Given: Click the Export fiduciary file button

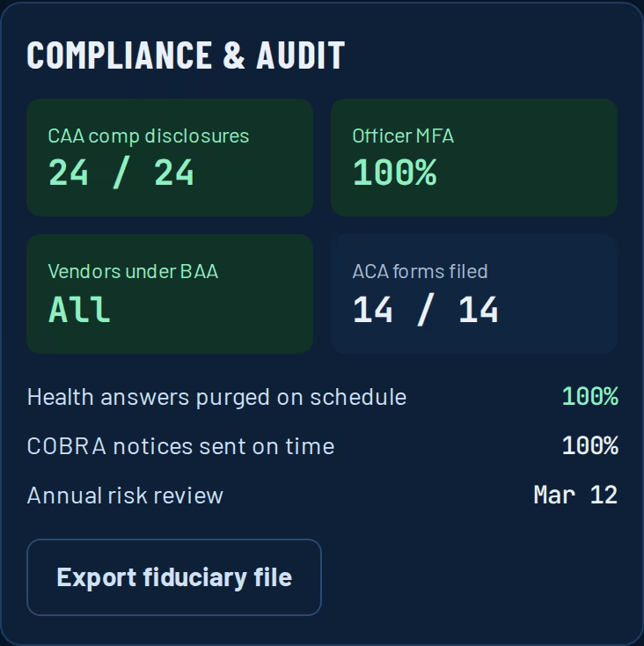Looking at the screenshot, I should click(174, 577).
